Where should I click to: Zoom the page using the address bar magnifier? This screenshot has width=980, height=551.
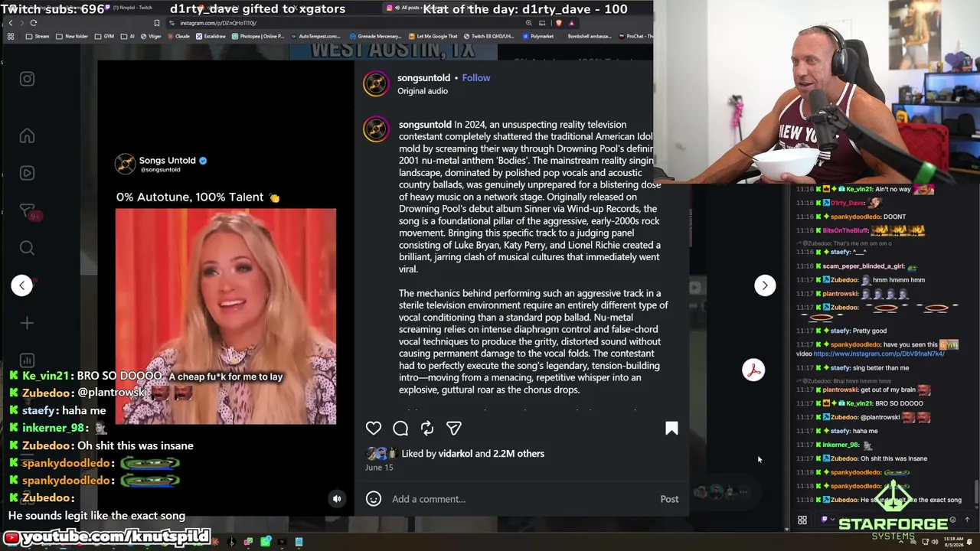point(528,23)
